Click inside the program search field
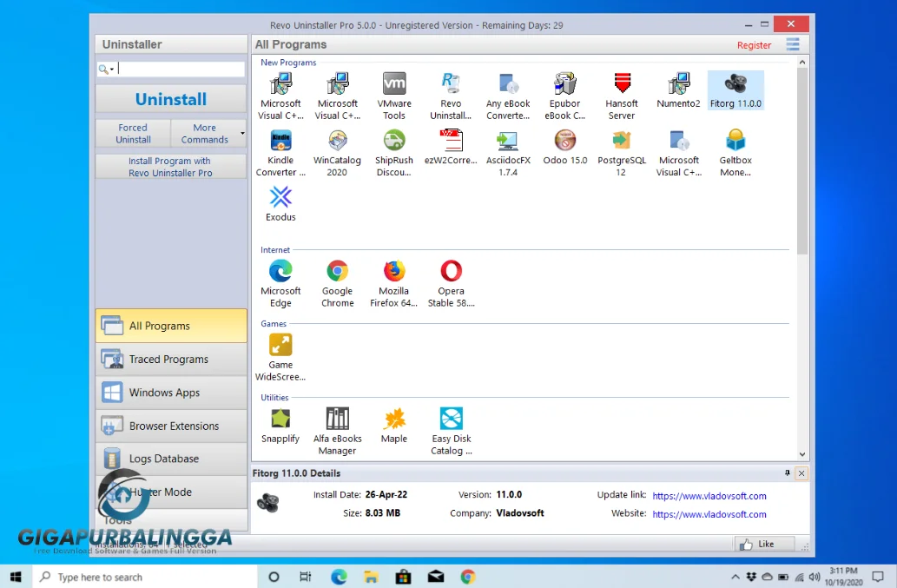897x588 pixels. coord(174,68)
